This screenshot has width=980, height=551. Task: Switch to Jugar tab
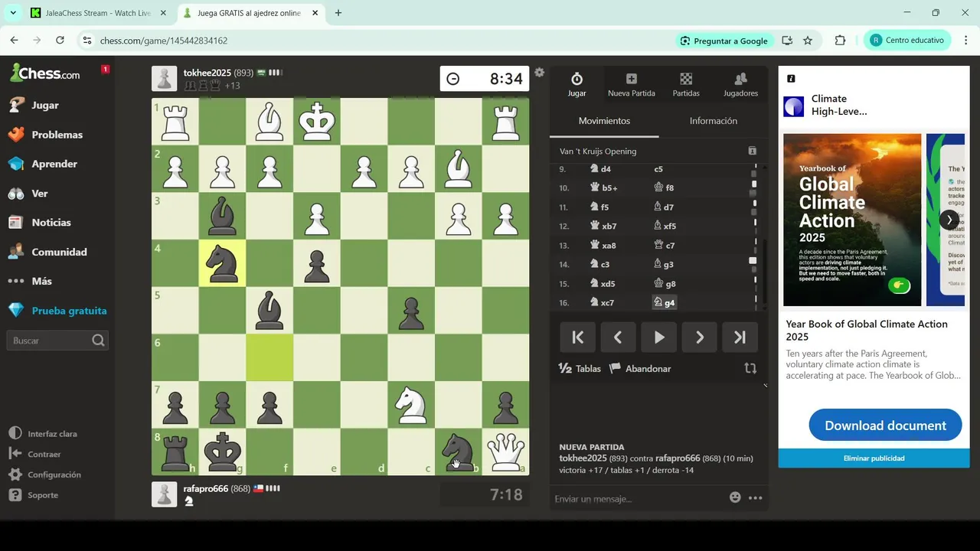[577, 84]
